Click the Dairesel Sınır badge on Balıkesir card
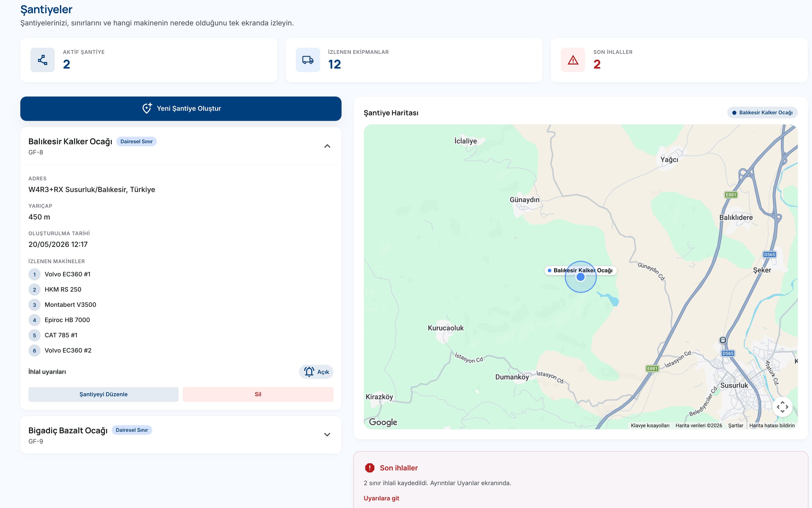812x508 pixels. coord(136,141)
